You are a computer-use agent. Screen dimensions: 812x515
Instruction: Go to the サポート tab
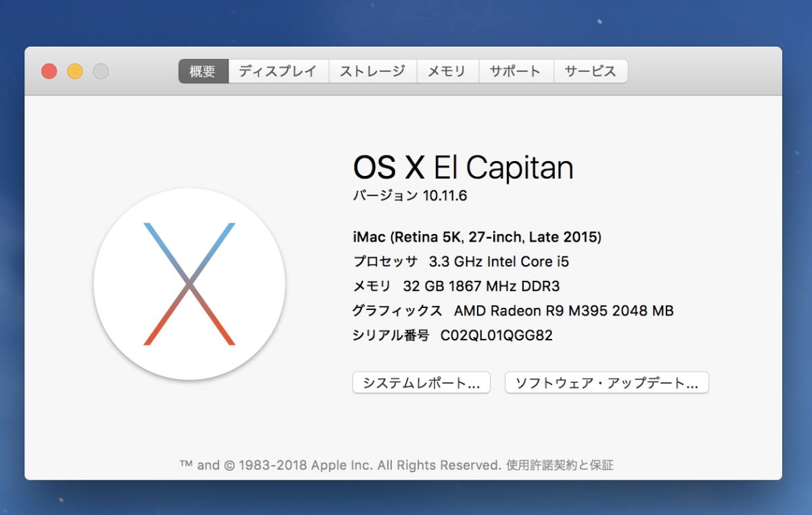tap(516, 71)
